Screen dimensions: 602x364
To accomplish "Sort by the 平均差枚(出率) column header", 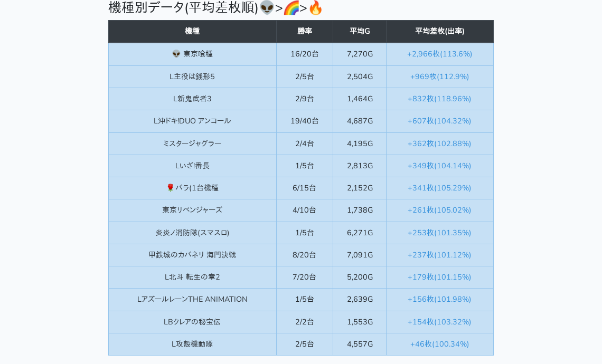I will point(439,32).
